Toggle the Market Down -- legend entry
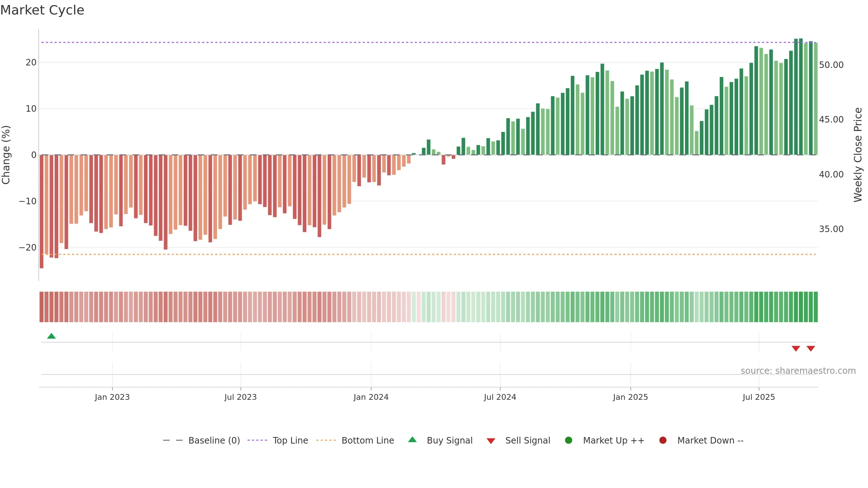 [x=701, y=440]
